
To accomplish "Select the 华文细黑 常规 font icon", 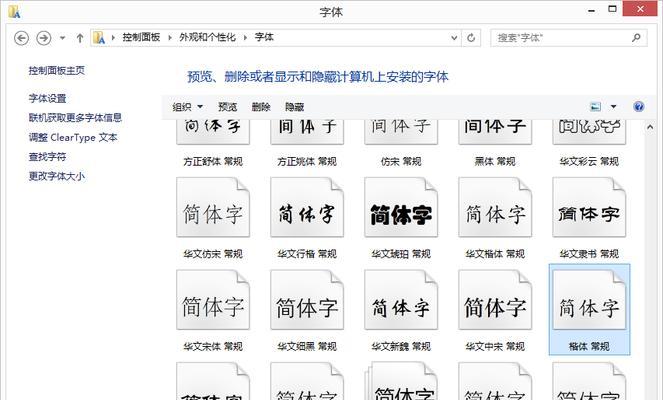I will [x=307, y=300].
